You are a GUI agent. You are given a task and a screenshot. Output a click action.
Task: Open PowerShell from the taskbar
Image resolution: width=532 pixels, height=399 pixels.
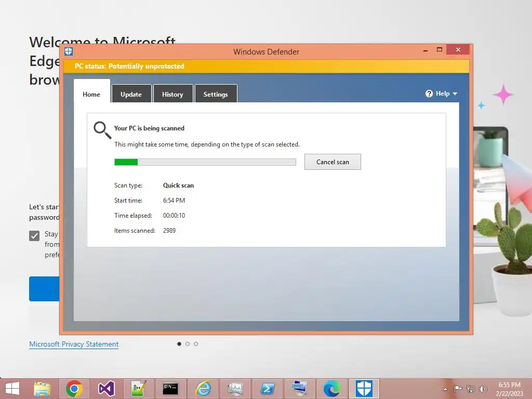[268, 389]
